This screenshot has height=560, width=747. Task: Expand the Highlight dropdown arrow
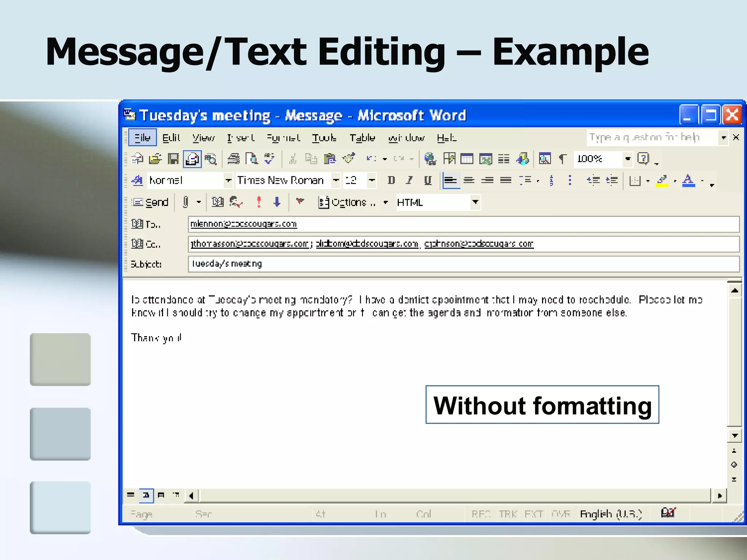pos(675,180)
